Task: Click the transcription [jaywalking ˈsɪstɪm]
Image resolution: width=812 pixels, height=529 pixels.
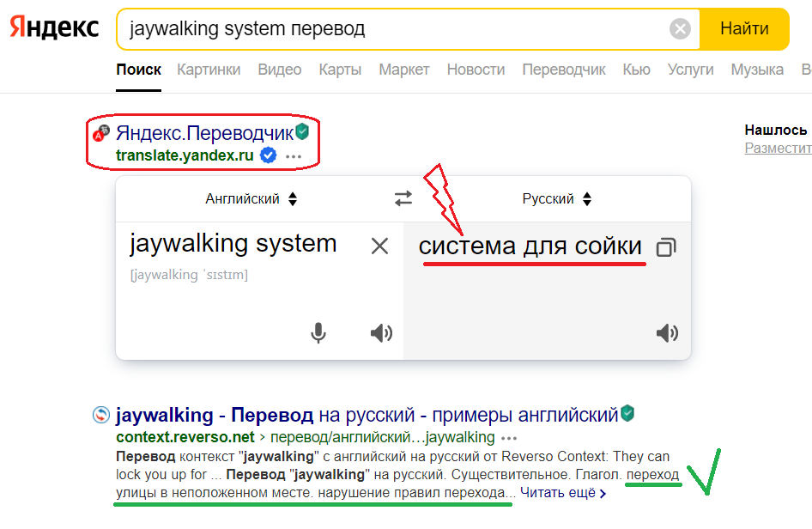Action: pos(189,275)
